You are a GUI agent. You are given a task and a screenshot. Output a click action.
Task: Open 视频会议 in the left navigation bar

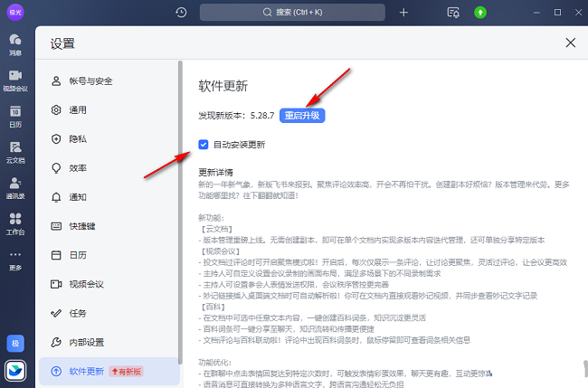click(15, 80)
